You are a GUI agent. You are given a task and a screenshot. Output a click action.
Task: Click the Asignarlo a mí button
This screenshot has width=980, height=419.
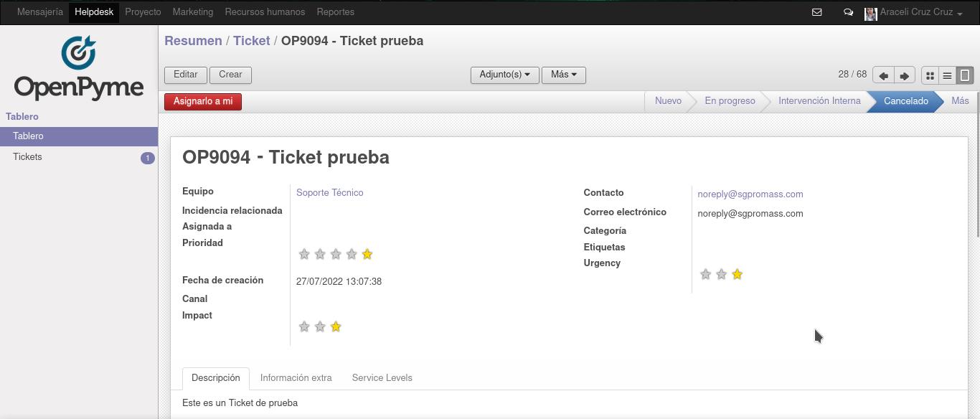point(203,102)
